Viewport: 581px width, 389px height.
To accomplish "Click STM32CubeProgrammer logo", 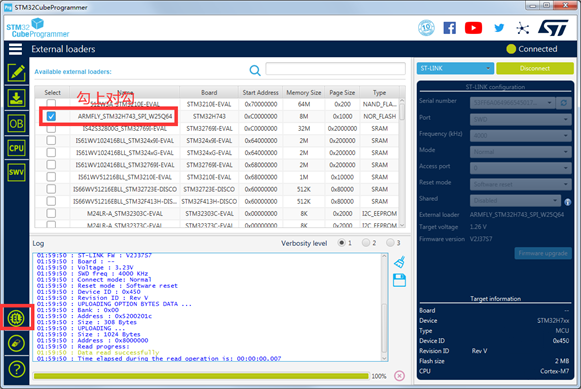I will pyautogui.click(x=38, y=28).
